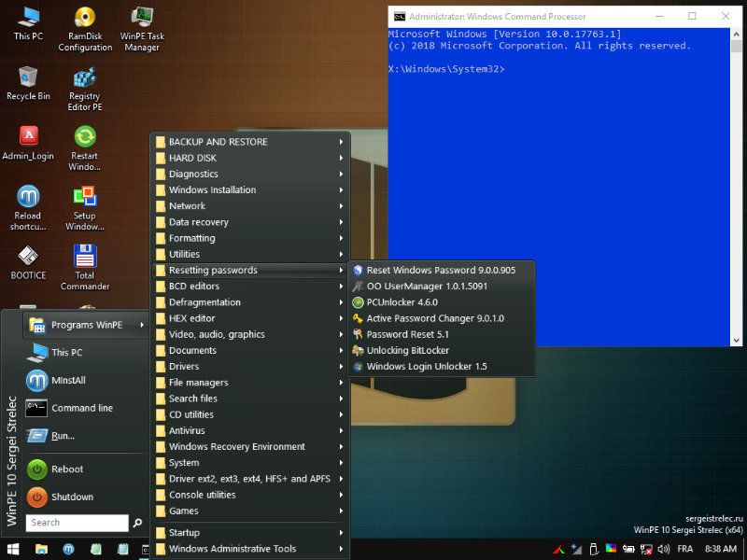Image resolution: width=747 pixels, height=560 pixels.
Task: Expand the BACKUP AND RESTORE folder
Action: click(x=250, y=142)
